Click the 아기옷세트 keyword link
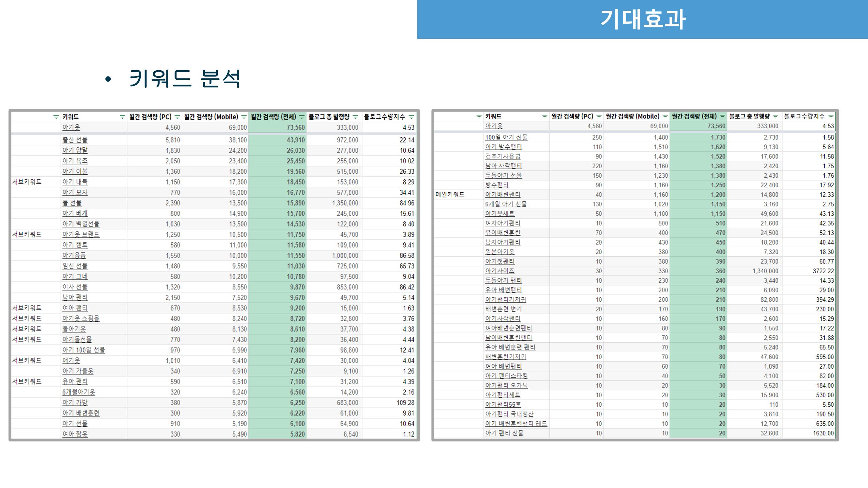 click(500, 213)
